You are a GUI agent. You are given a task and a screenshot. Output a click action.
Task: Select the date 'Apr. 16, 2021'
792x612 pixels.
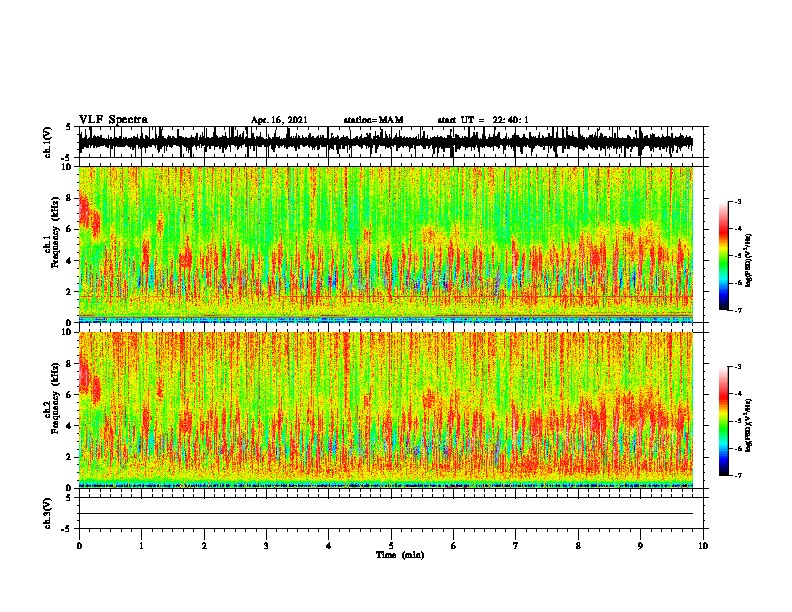[x=279, y=120]
